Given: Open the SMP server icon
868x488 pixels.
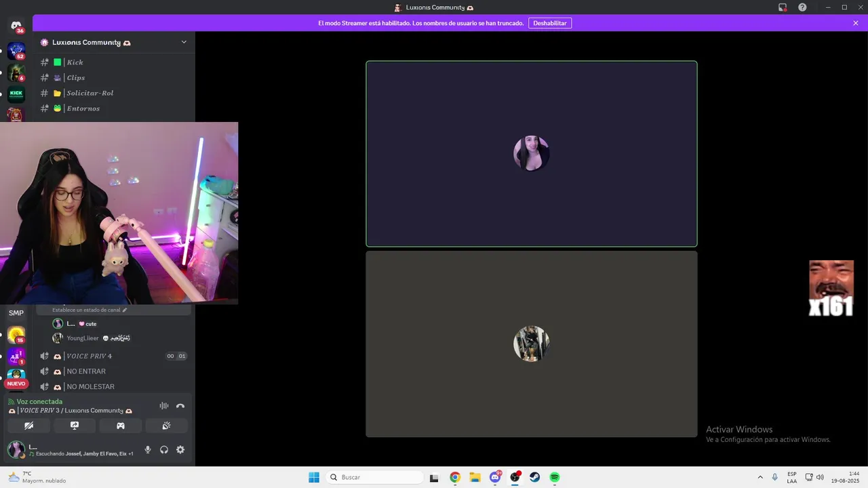Looking at the screenshot, I should pos(16,313).
